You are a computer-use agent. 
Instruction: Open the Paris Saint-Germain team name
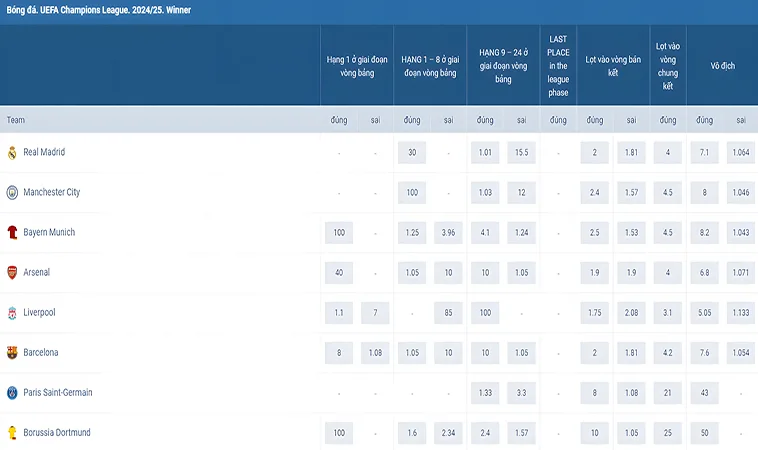point(58,392)
